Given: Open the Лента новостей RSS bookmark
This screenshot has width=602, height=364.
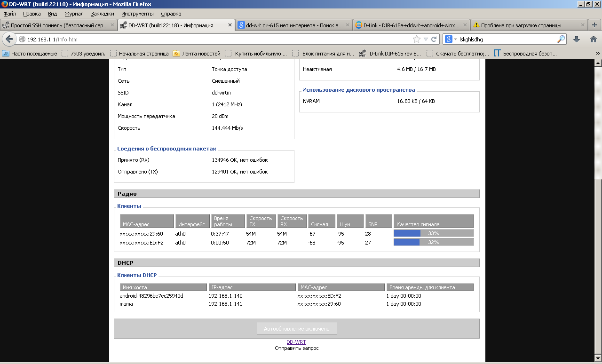Looking at the screenshot, I should pos(197,54).
